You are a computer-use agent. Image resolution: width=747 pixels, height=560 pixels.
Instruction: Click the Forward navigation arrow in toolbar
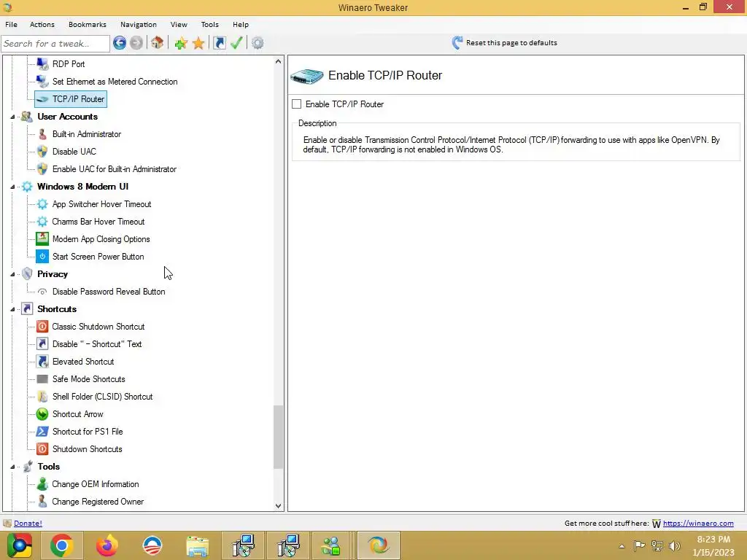pyautogui.click(x=136, y=43)
